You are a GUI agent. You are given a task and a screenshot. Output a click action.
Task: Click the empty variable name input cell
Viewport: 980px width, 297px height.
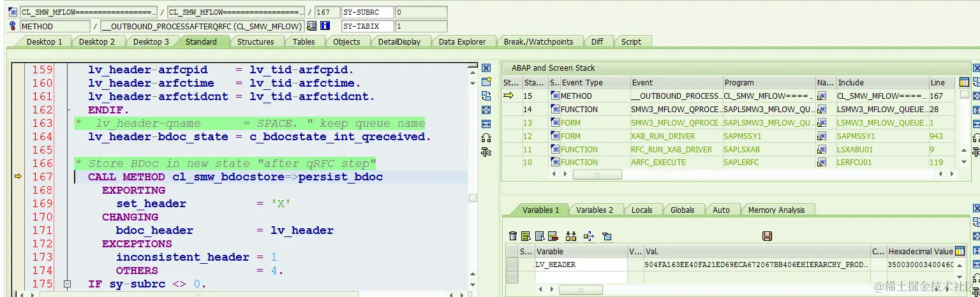pyautogui.click(x=581, y=277)
